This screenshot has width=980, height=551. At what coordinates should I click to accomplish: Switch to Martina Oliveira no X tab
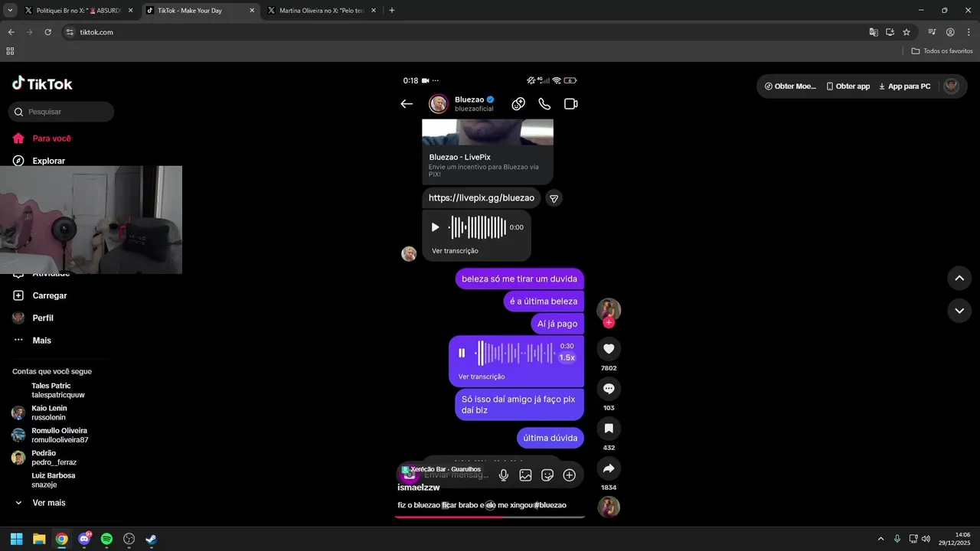(322, 11)
